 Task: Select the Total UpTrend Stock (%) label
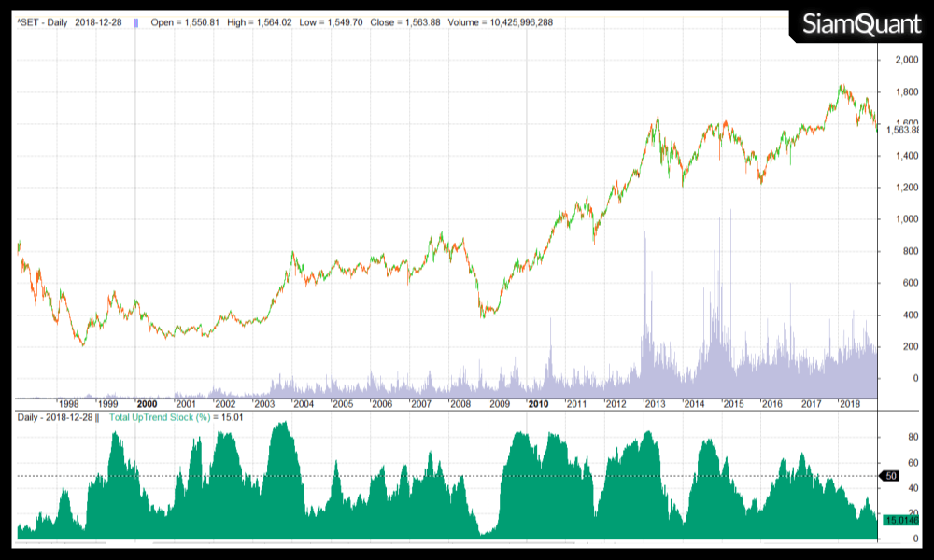[160, 416]
